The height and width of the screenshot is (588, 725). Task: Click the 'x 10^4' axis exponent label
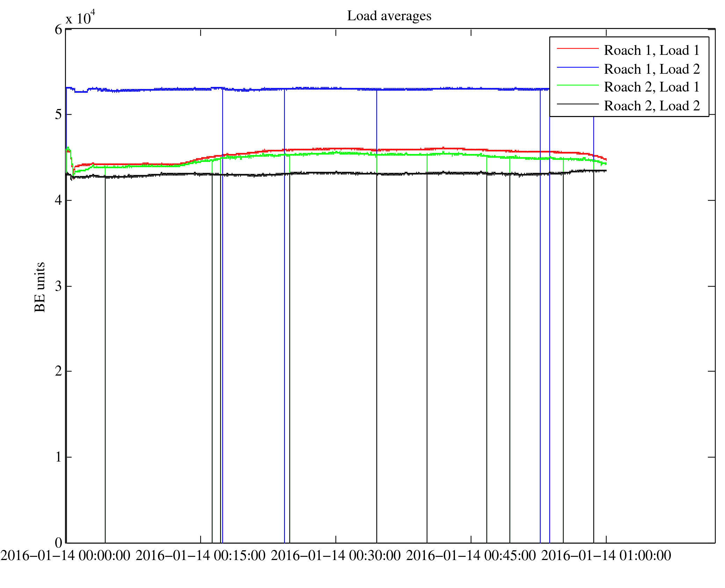[80, 18]
